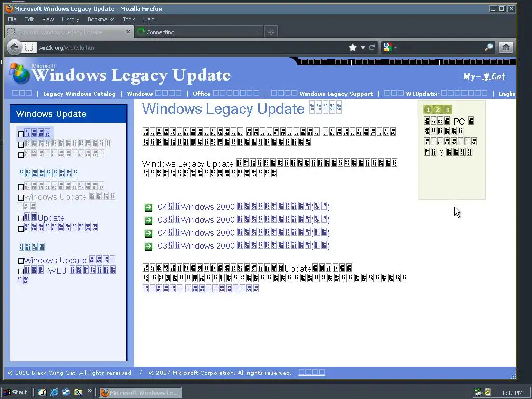
Task: Click the green arrow beside last 03 Windows 2000 link
Action: [x=149, y=246]
